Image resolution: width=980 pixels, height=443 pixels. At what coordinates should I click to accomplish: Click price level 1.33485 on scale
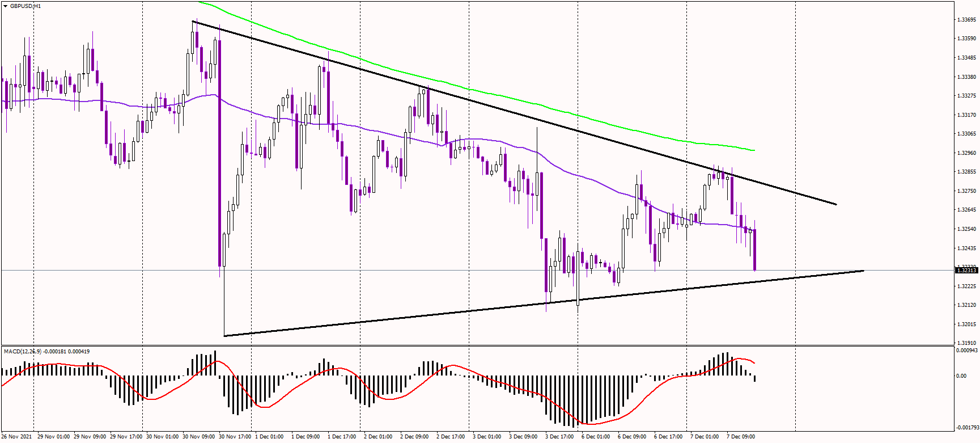pos(966,58)
